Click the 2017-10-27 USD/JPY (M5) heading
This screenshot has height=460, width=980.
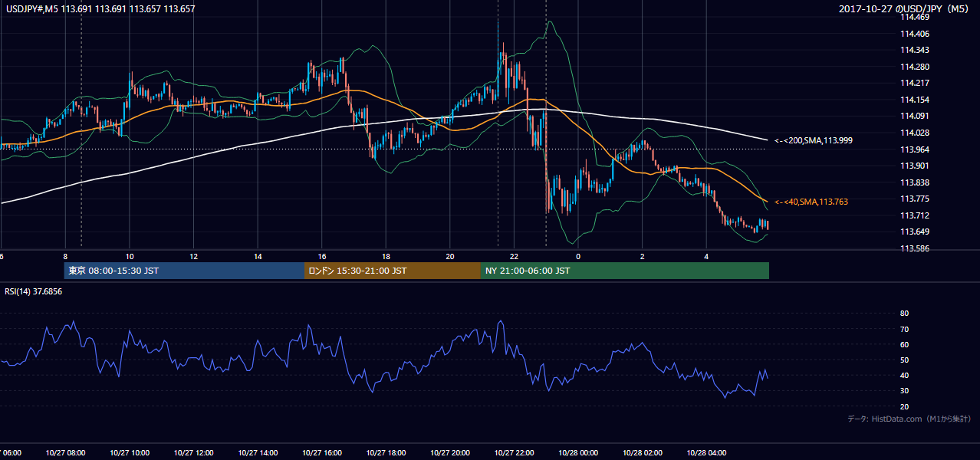pos(905,9)
